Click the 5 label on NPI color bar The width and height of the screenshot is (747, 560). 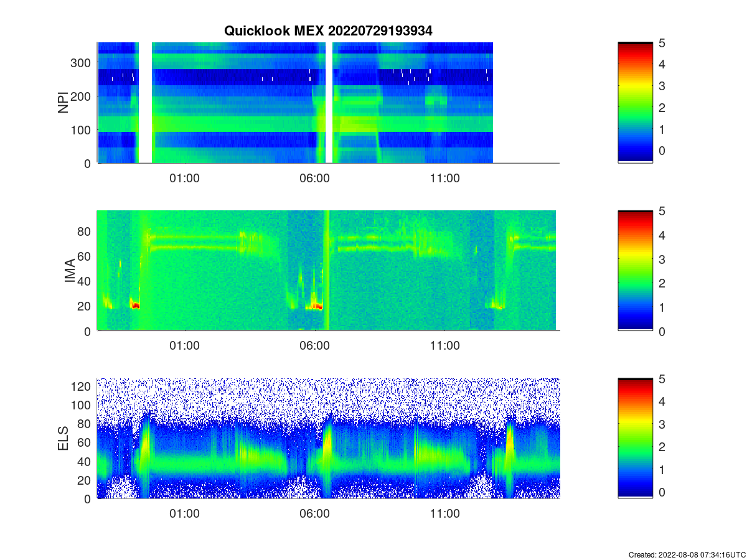coord(663,43)
